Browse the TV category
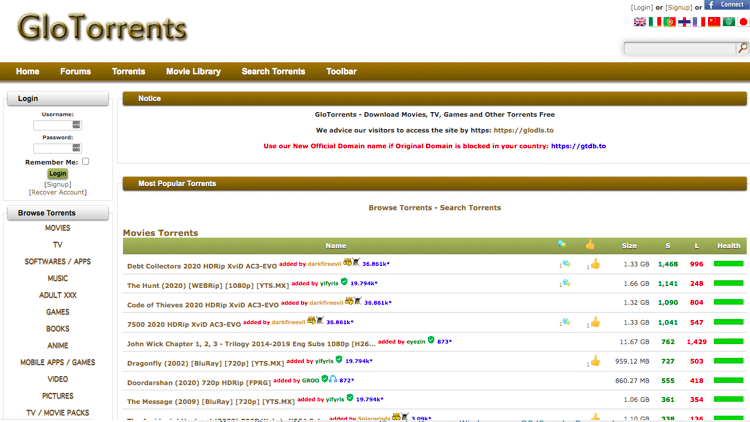750x422 pixels. (57, 245)
